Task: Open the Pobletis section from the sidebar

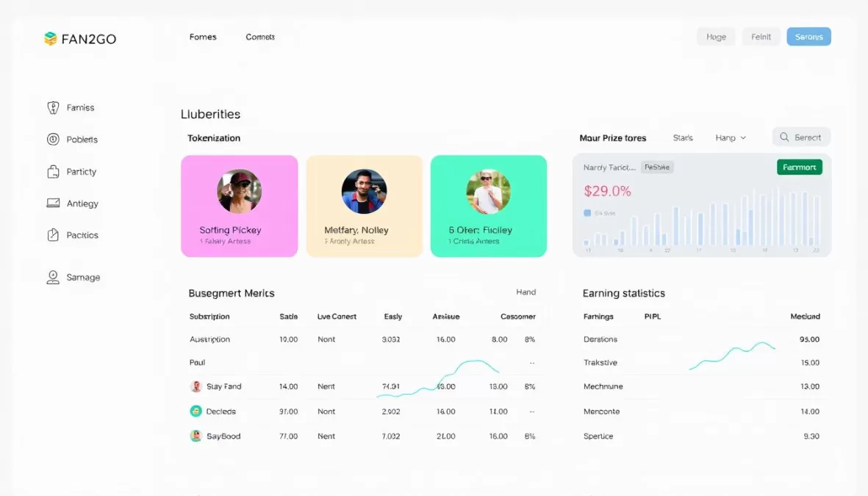Action: (51, 139)
